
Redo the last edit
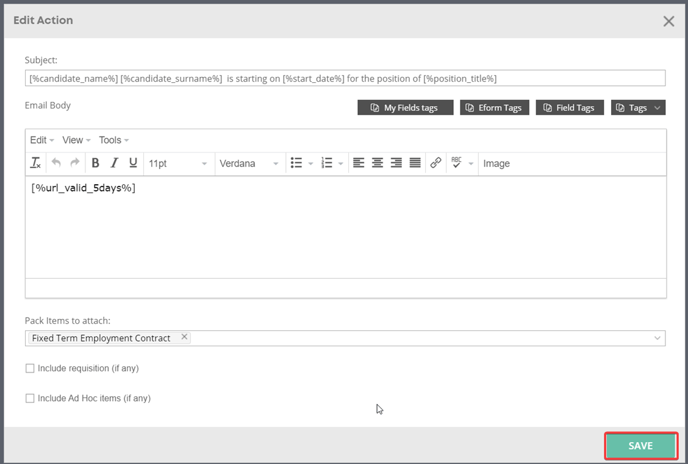point(75,163)
